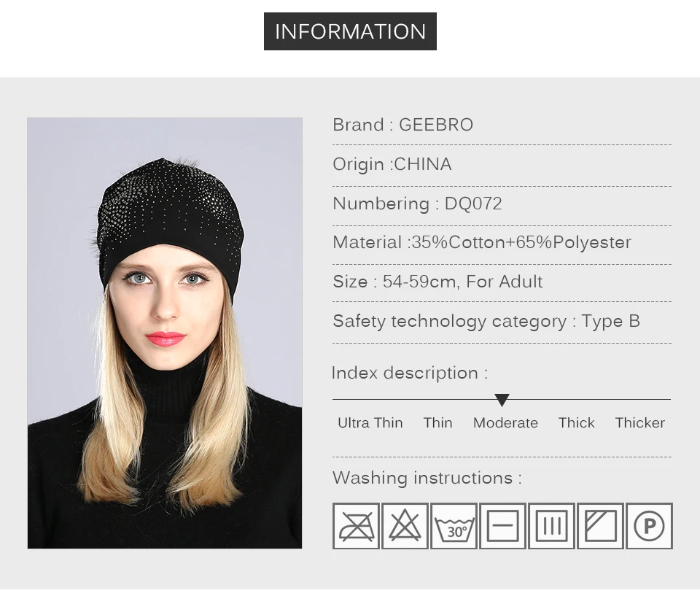Click the 30° wash tub icon

tap(454, 526)
